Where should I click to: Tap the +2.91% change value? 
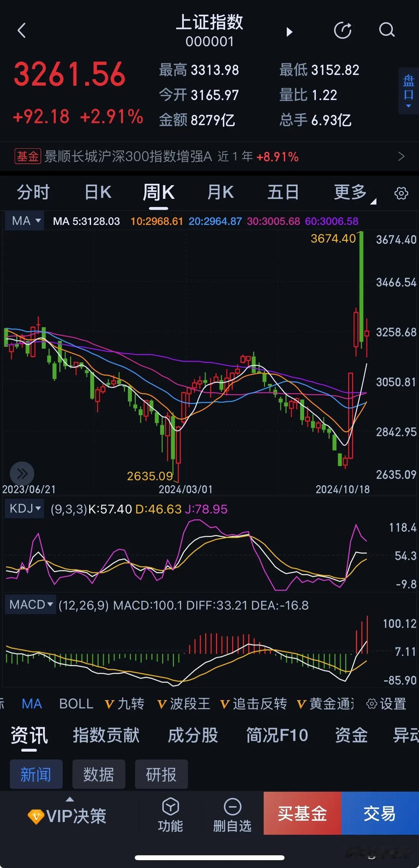tap(111, 116)
